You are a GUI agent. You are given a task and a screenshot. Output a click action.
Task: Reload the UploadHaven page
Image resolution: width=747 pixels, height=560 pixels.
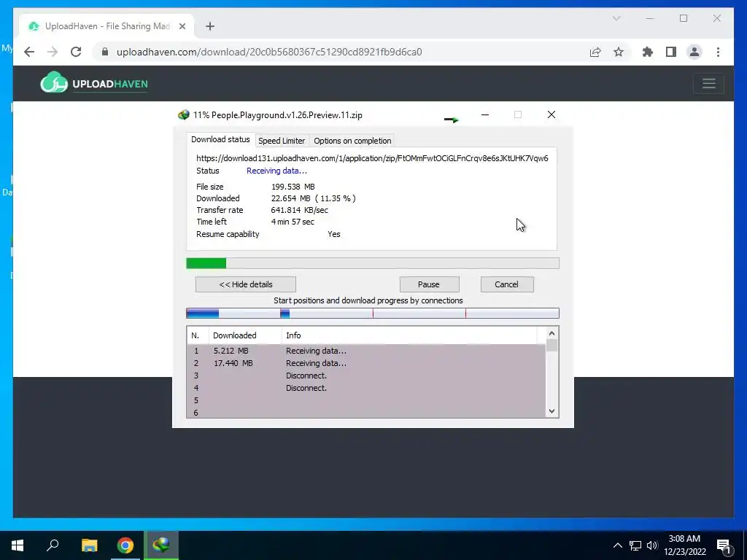click(76, 52)
